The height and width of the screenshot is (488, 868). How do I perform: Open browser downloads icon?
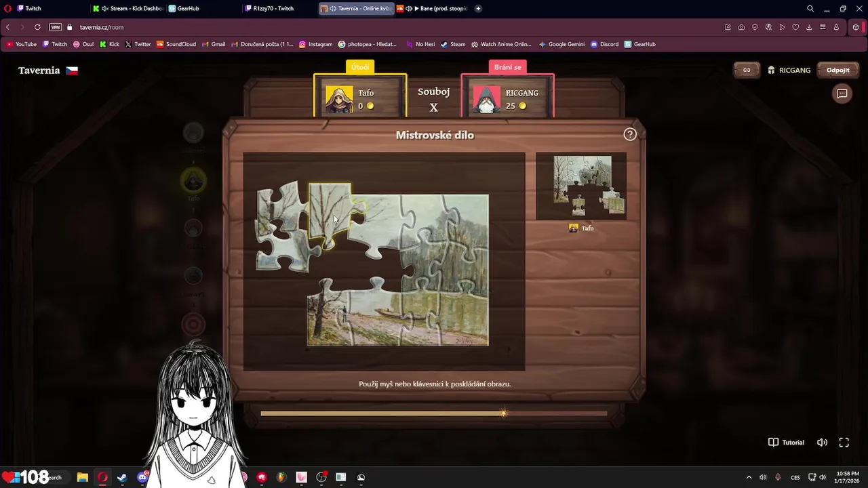(x=809, y=27)
